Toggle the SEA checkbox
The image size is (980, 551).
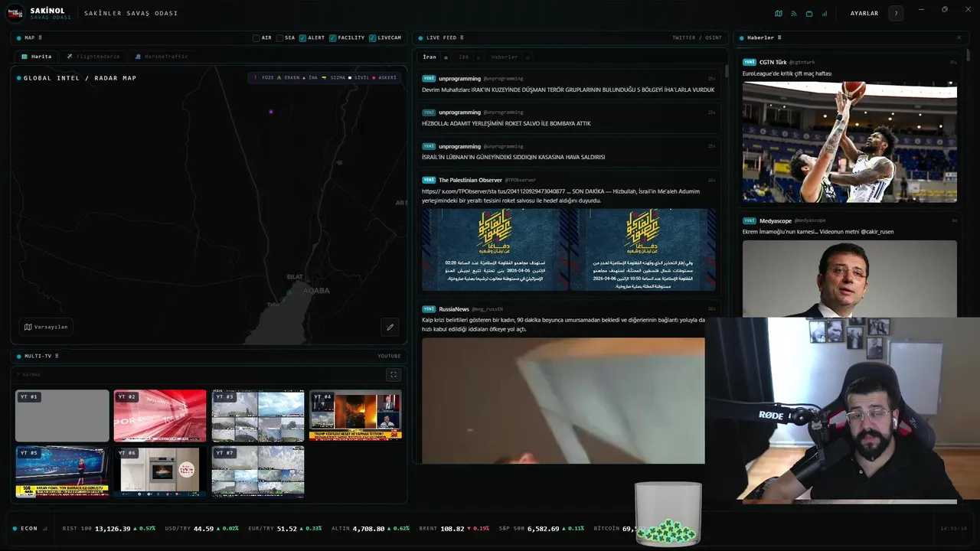coord(280,37)
